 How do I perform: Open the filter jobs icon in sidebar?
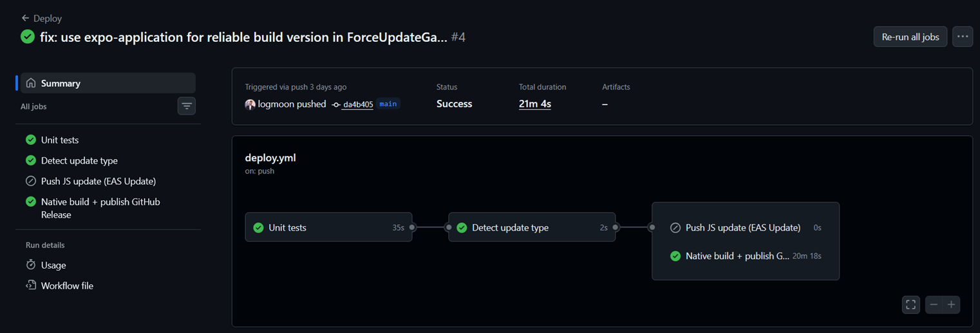pos(187,106)
